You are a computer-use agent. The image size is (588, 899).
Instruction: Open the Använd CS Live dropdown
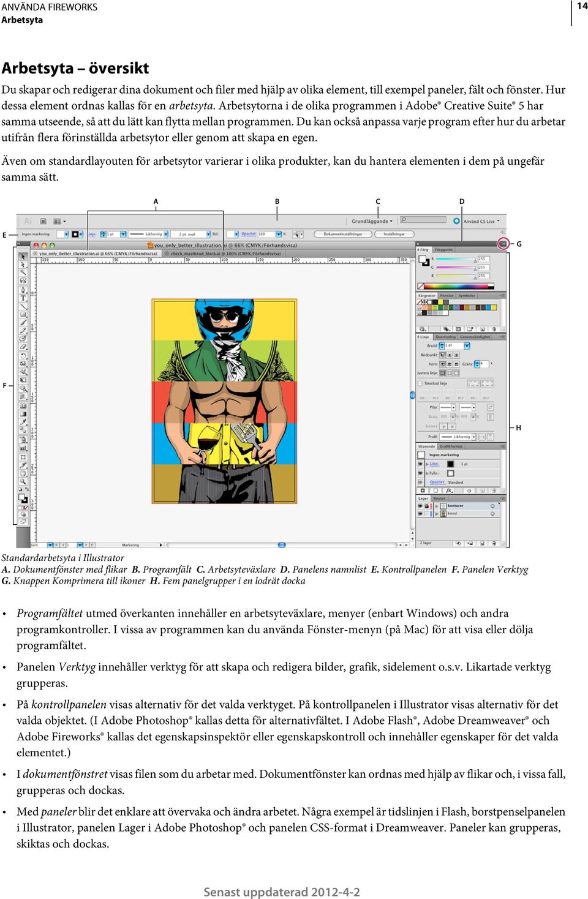[x=481, y=221]
